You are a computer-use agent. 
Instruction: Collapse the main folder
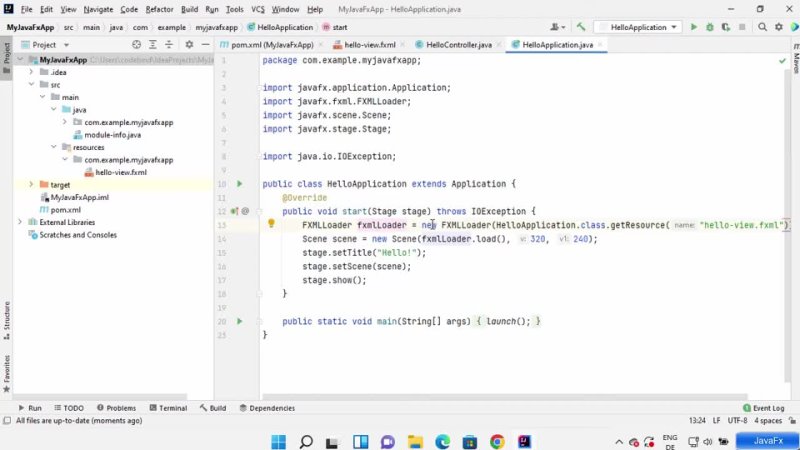click(42, 97)
